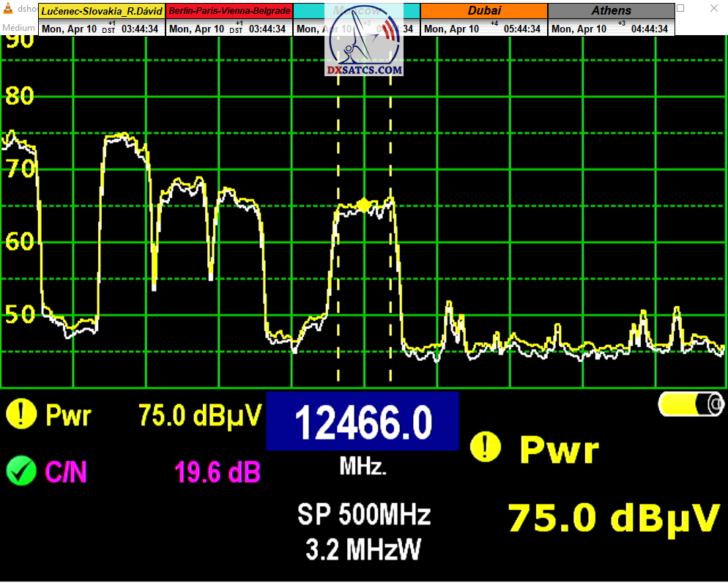Click the yellow diamond marker on spectrum
The width and height of the screenshot is (728, 583).
[364, 205]
